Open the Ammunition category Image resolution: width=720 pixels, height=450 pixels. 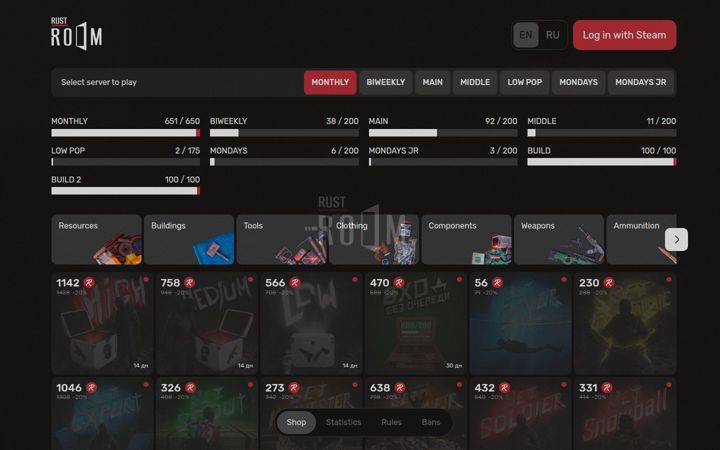click(641, 239)
